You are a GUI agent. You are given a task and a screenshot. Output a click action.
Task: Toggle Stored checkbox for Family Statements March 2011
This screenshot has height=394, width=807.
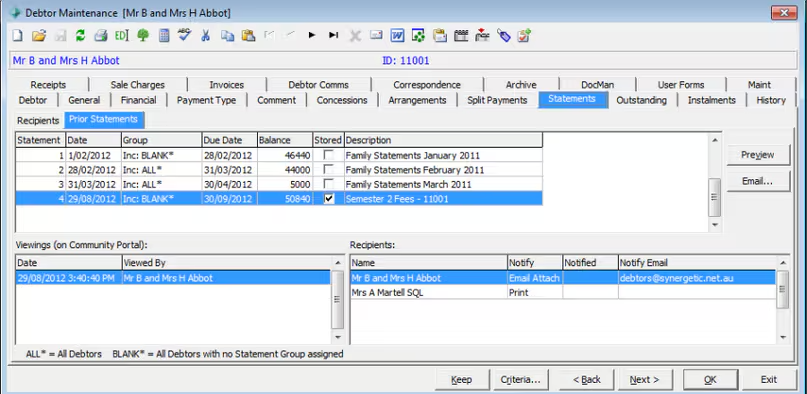point(328,184)
